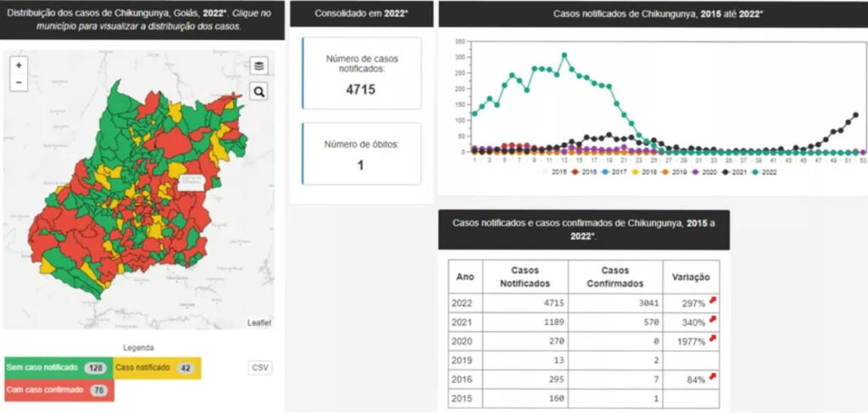Viewport: 868px width, 413px height.
Task: Click the 13 notified cases cell
Action: [x=526, y=360]
